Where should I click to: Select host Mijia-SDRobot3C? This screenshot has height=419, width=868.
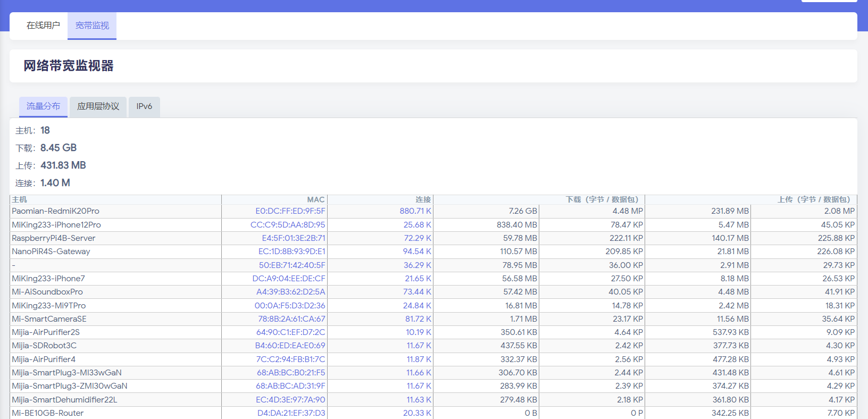44,346
